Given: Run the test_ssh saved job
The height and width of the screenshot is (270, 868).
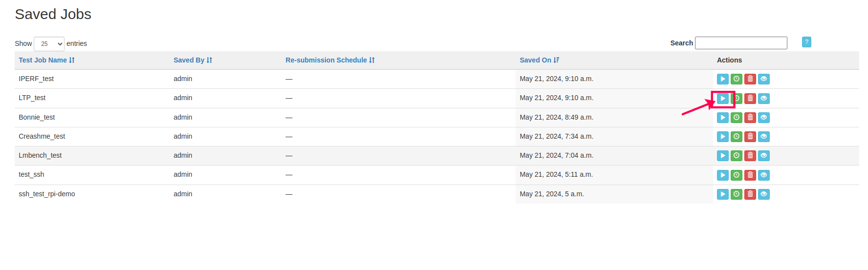Looking at the screenshot, I should point(722,175).
